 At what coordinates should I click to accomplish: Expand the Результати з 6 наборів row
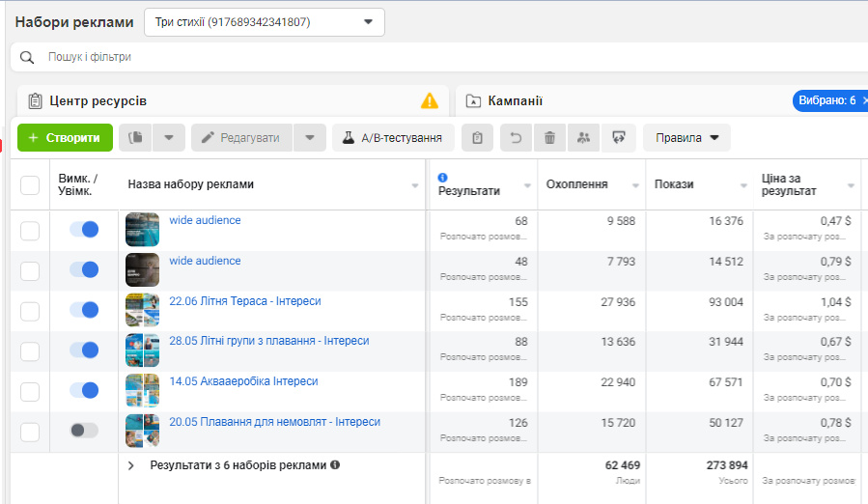point(131,465)
